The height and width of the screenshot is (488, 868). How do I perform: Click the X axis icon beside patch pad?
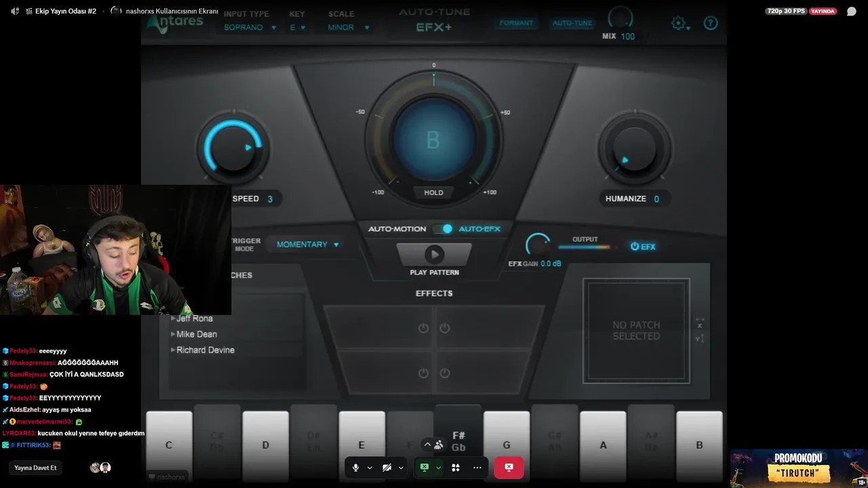[700, 323]
